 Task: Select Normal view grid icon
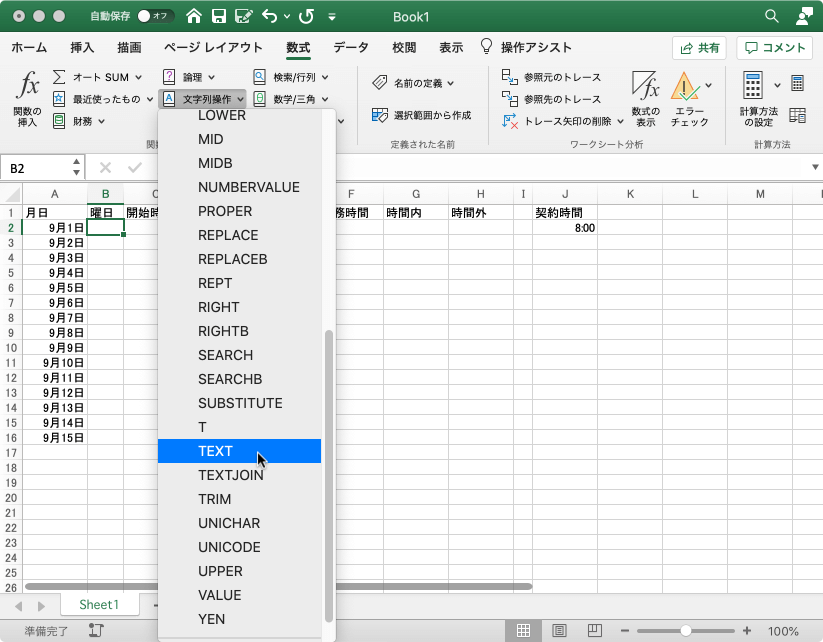[x=523, y=630]
